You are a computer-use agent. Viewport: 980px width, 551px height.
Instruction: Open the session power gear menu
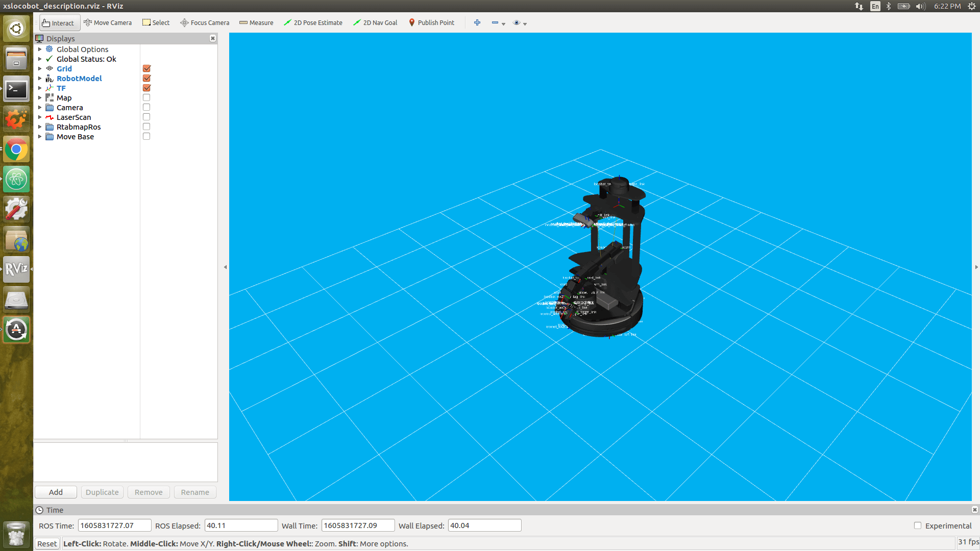click(972, 6)
